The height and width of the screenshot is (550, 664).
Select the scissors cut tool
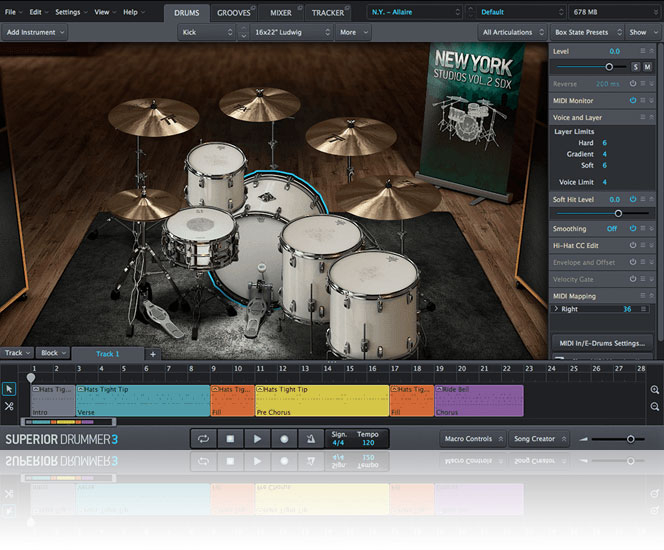click(x=9, y=406)
